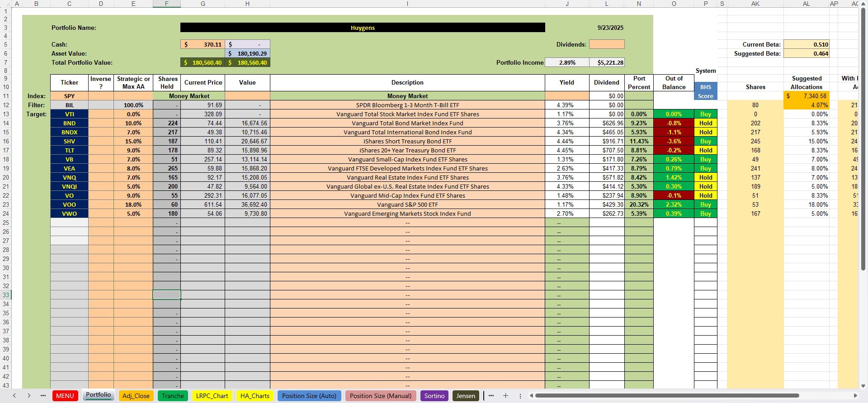Go to the next sheet with the arrow
The height and width of the screenshot is (403, 868).
click(29, 396)
